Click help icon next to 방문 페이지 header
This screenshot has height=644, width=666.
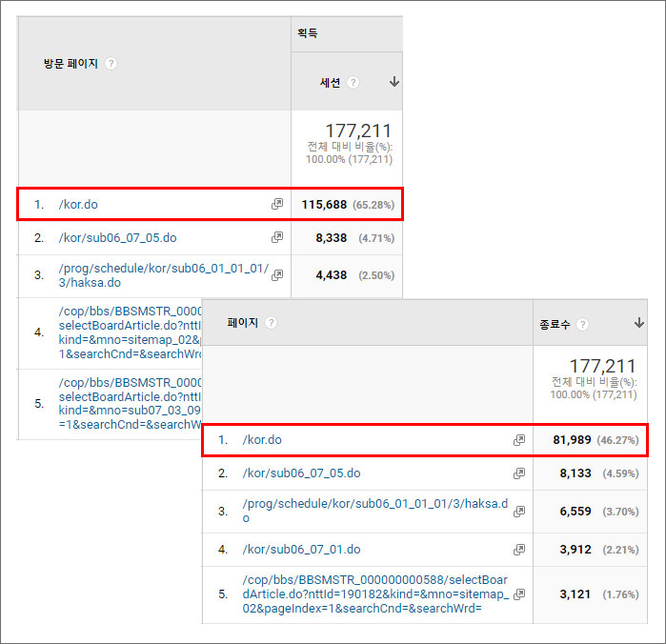[x=111, y=64]
